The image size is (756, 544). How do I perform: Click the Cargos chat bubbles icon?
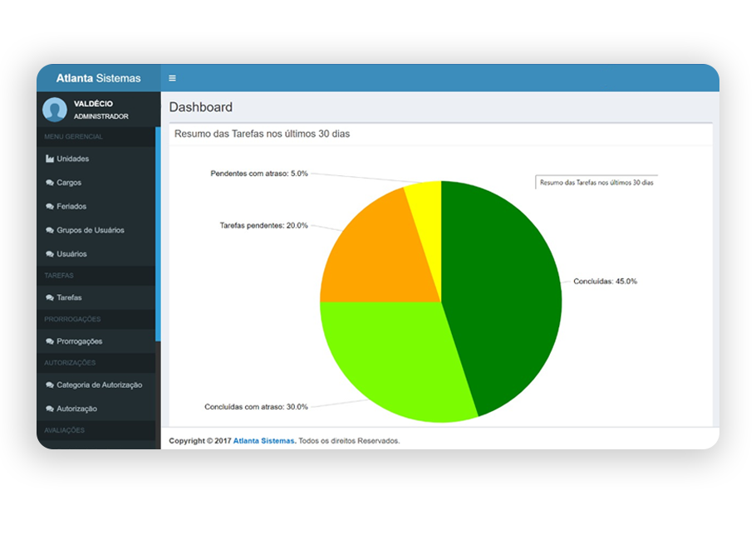coord(50,183)
